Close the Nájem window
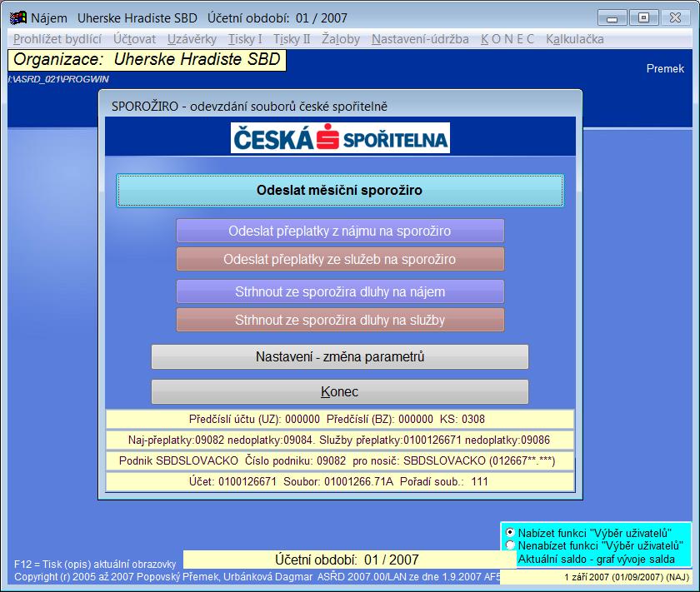 pyautogui.click(x=675, y=17)
